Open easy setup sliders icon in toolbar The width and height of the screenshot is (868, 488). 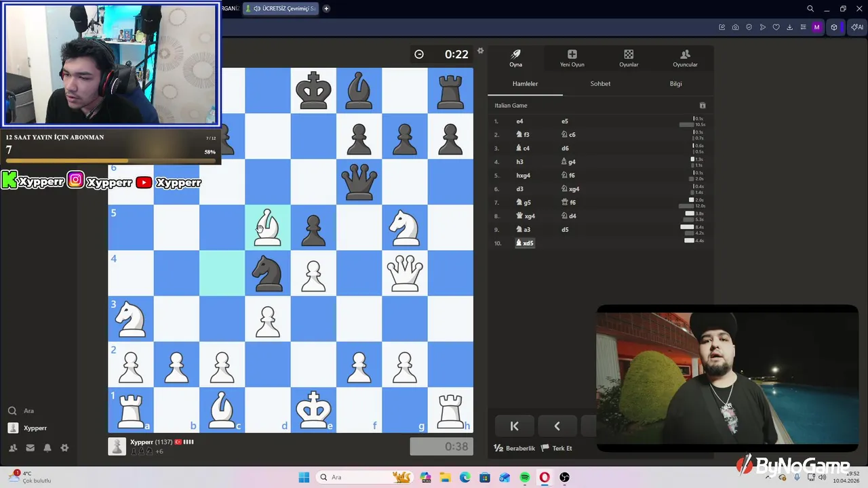click(803, 27)
